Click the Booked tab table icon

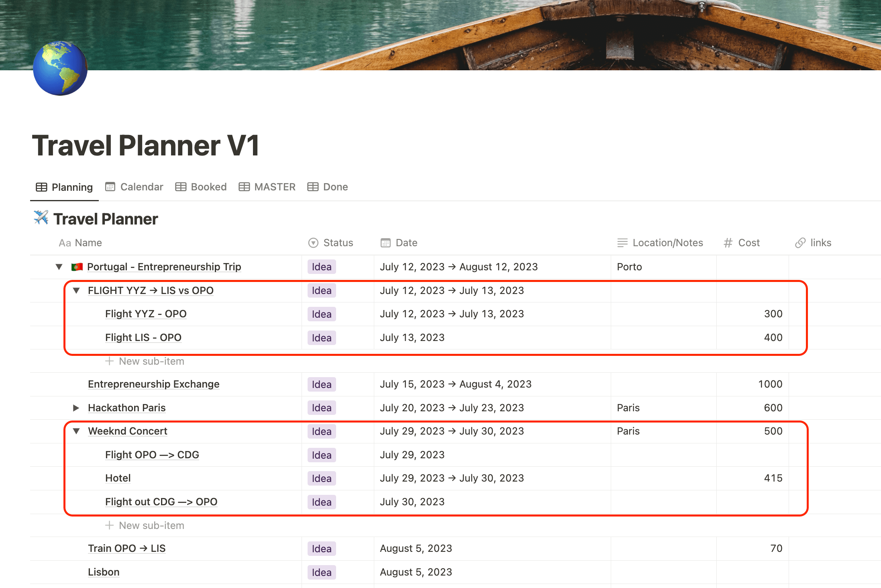pyautogui.click(x=181, y=187)
